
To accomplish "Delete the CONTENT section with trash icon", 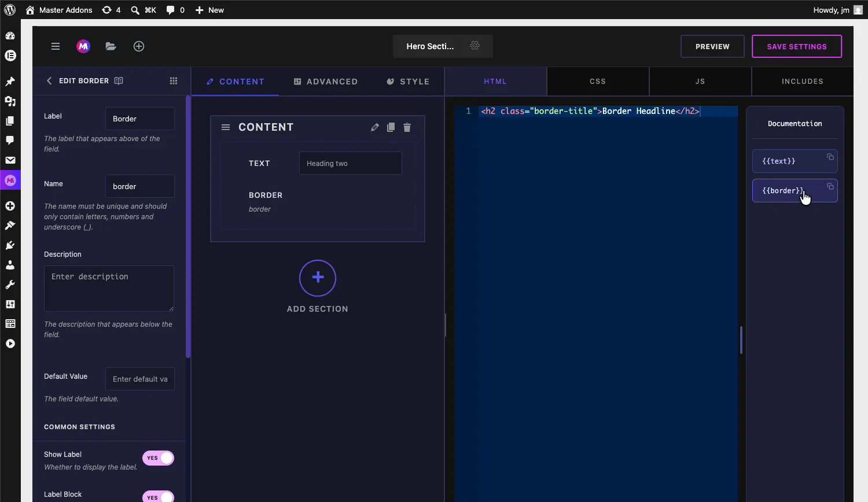I will tap(407, 127).
